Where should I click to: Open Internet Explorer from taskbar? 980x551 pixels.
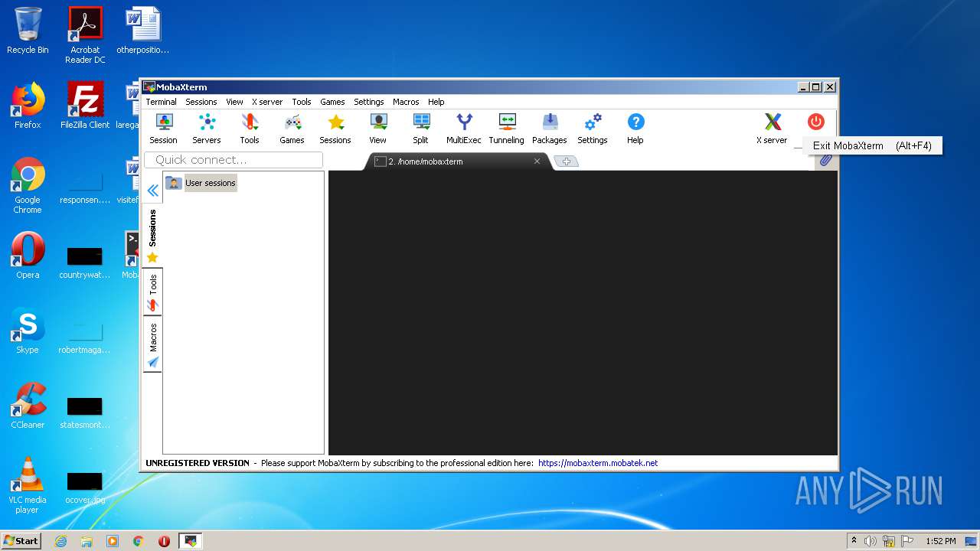click(x=60, y=541)
